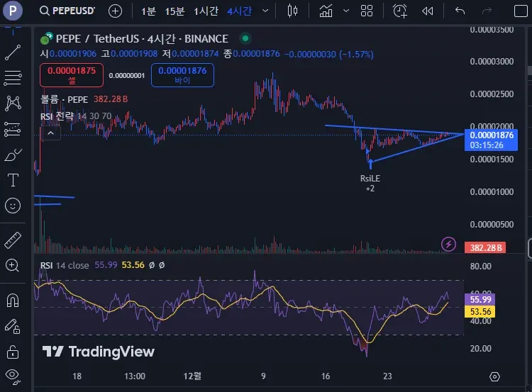Viewport: 532px width, 392px height.
Task: Select the RSI 전략 14 30 70 label
Action: pos(76,116)
